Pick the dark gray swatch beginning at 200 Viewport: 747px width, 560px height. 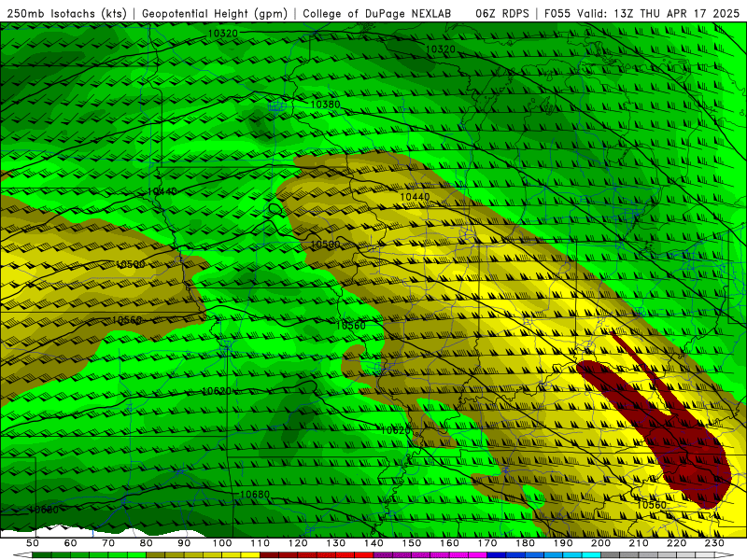tap(611, 555)
